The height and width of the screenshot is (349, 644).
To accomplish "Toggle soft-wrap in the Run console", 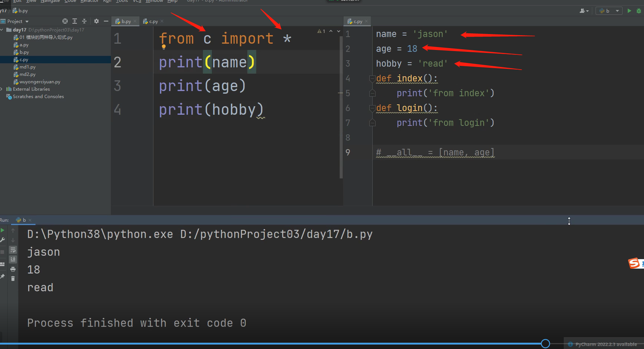I will [x=13, y=250].
